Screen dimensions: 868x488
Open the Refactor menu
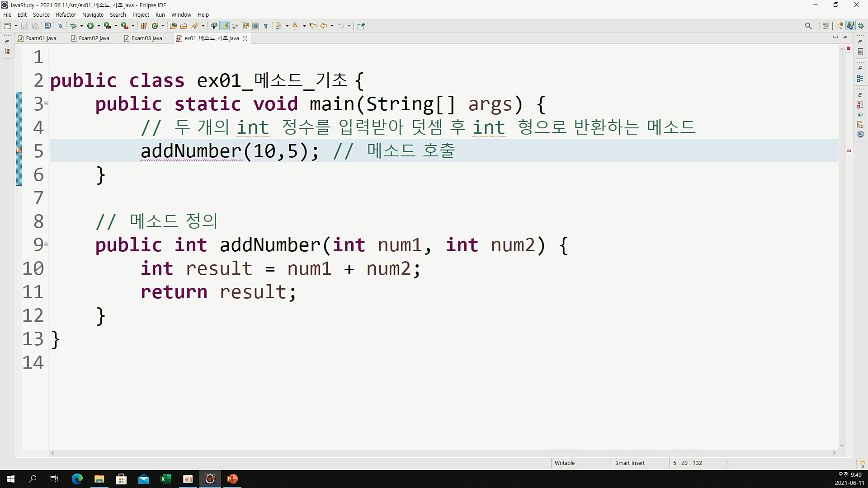[x=66, y=14]
